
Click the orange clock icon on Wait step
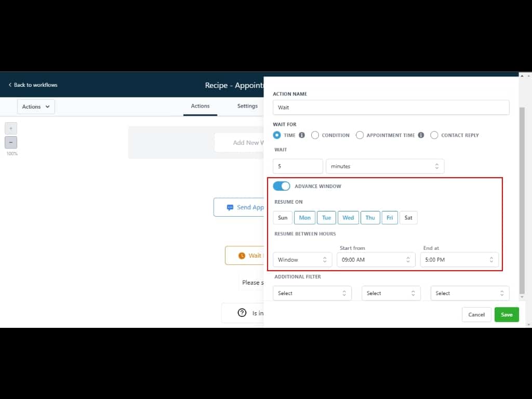point(241,256)
